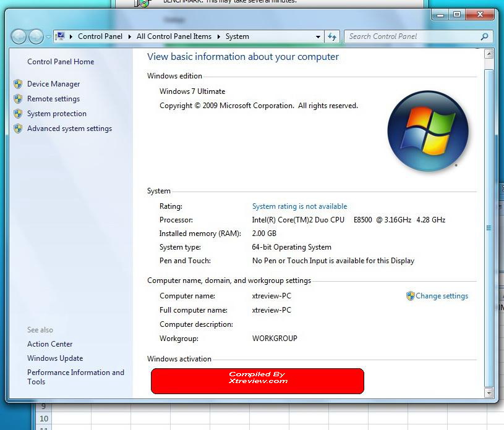Open Advanced system settings
Viewport: 504px width, 430px height.
click(69, 129)
